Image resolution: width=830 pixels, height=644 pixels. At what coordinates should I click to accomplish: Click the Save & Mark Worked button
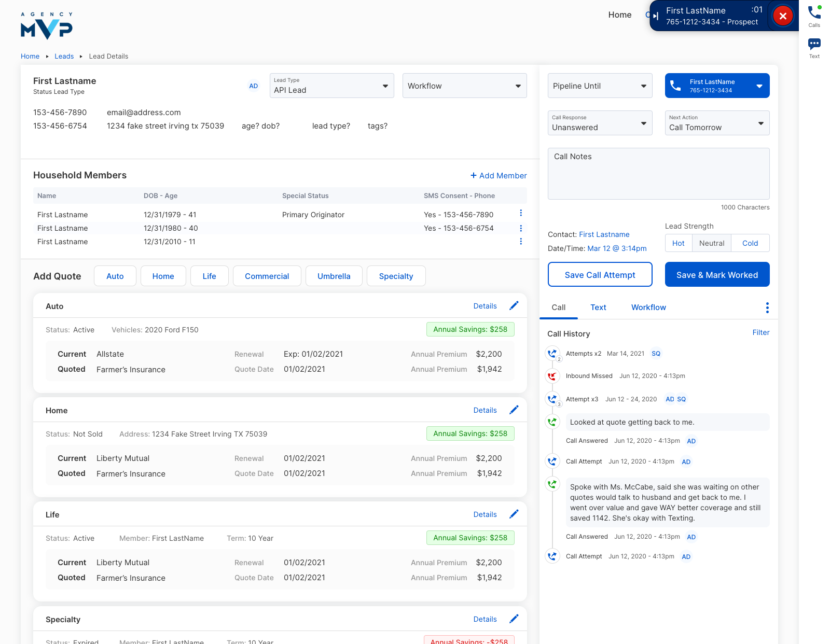(x=717, y=274)
